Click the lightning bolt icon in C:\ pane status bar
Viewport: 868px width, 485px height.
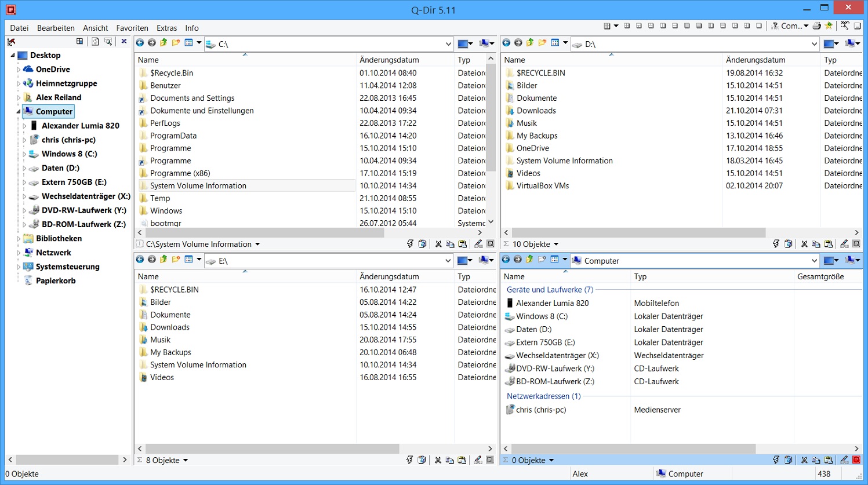[x=410, y=245]
